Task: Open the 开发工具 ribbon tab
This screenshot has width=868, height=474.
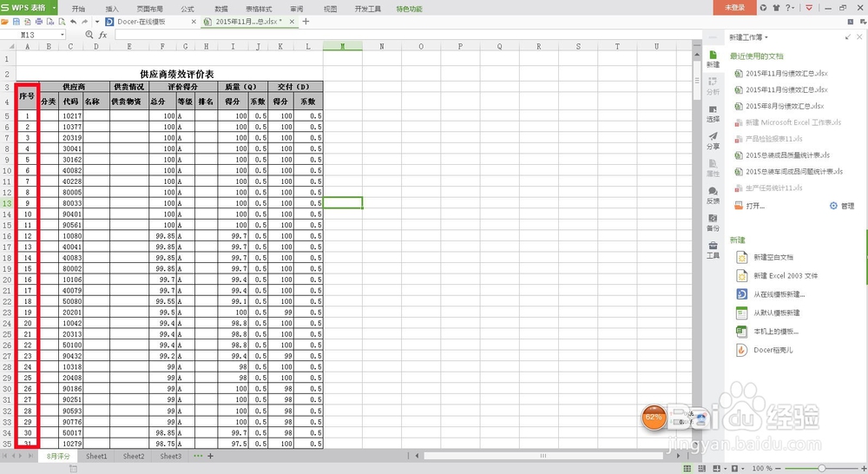Action: tap(367, 9)
